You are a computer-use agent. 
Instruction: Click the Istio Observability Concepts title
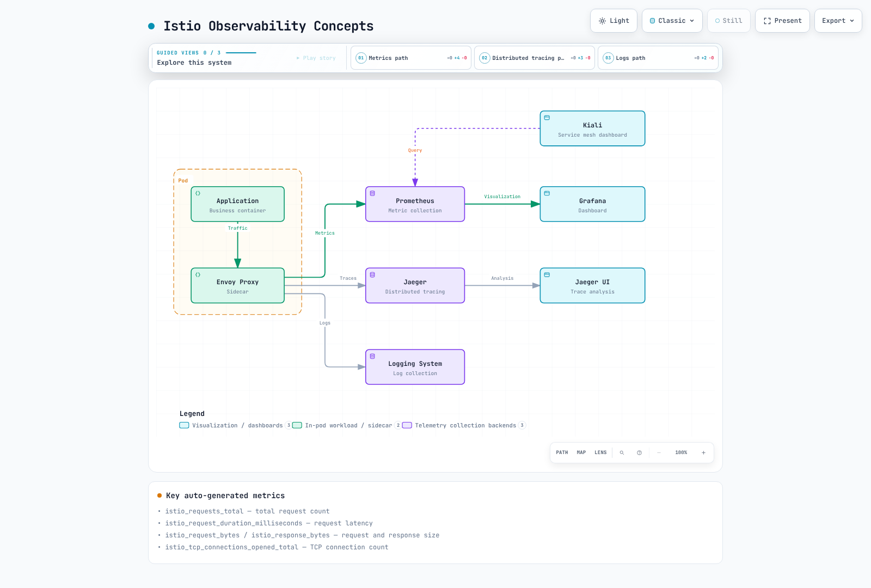(x=268, y=26)
